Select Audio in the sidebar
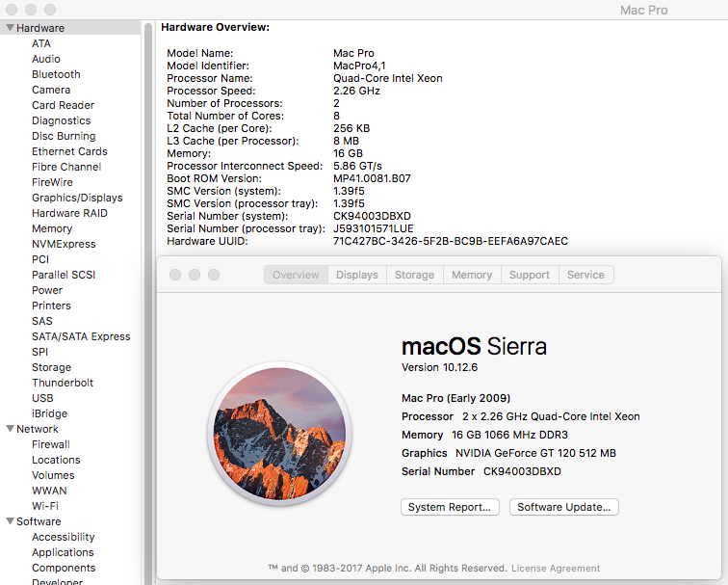This screenshot has height=585, width=728. (x=46, y=59)
